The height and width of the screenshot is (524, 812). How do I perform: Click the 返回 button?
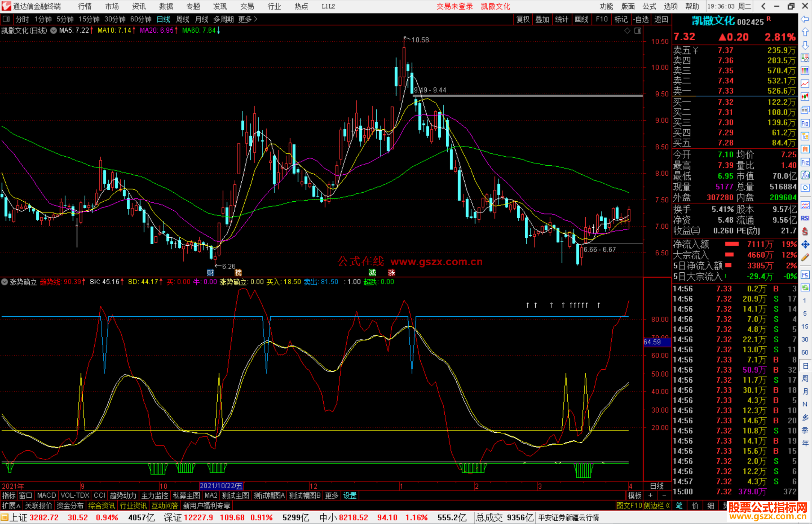[x=661, y=19]
